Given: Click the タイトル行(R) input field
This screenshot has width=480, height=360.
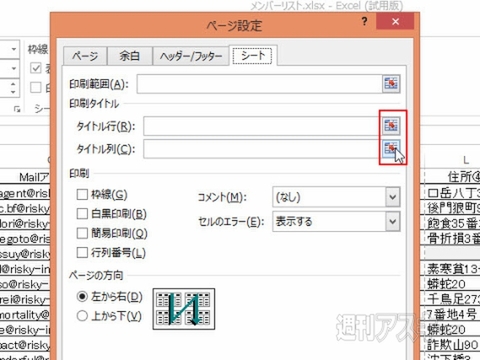Looking at the screenshot, I should pos(263,126).
